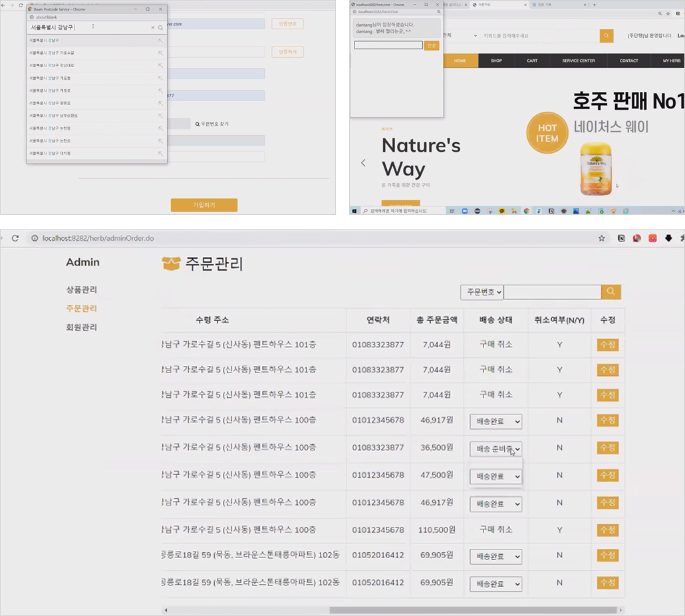The height and width of the screenshot is (616, 685).
Task: Go to previous slide with left arrow
Action: point(364,163)
